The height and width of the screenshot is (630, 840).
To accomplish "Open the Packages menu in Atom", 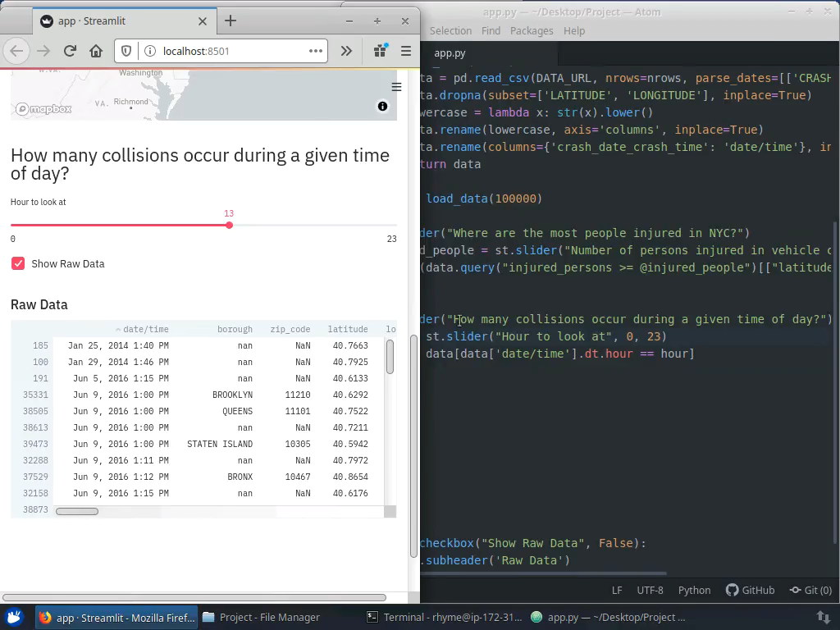I will 532,30.
